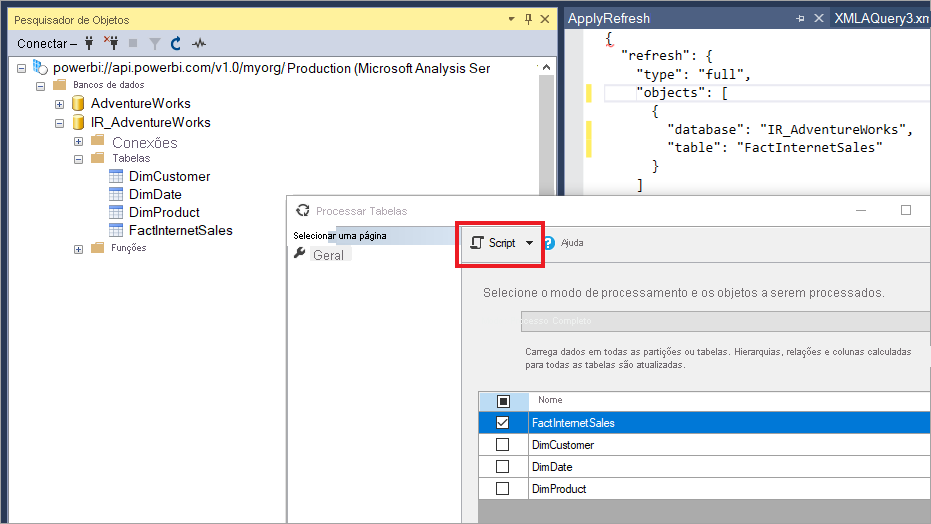
Task: Click the Ajuda help icon
Action: pos(549,243)
